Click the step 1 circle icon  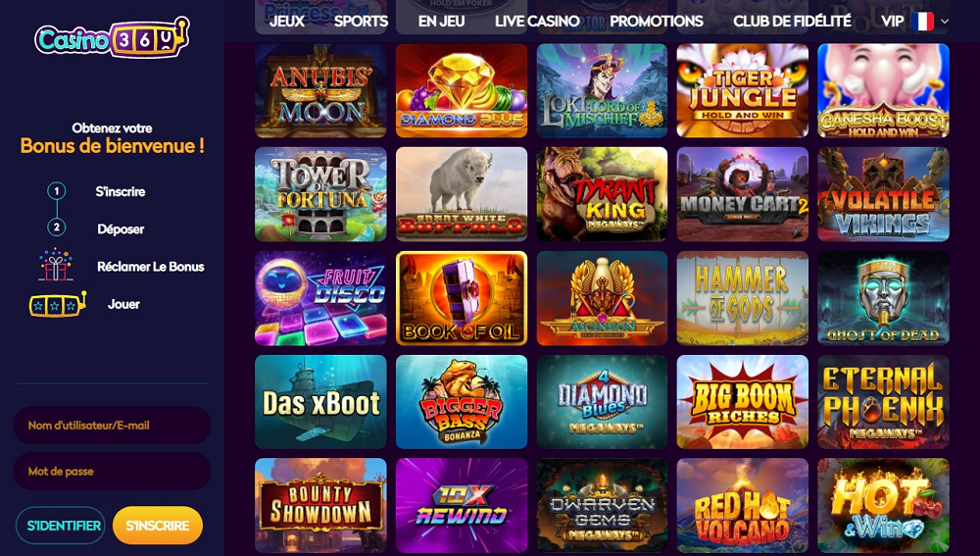[x=57, y=191]
